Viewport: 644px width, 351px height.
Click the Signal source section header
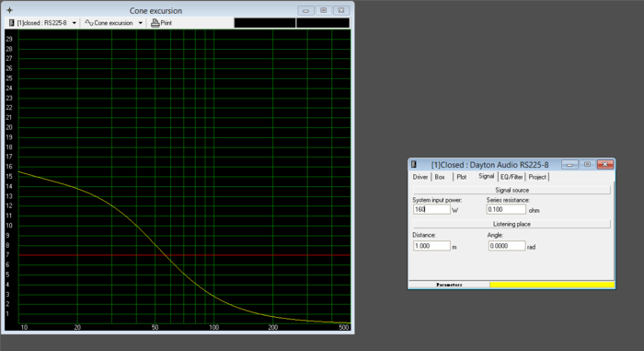(512, 190)
